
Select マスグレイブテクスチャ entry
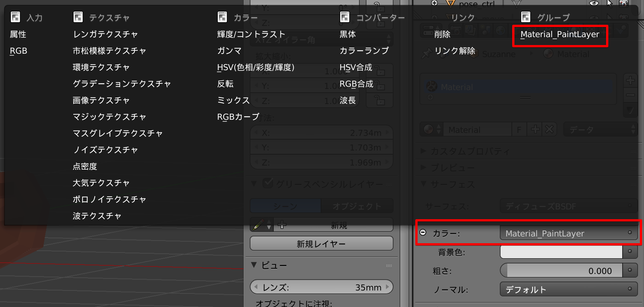click(118, 133)
